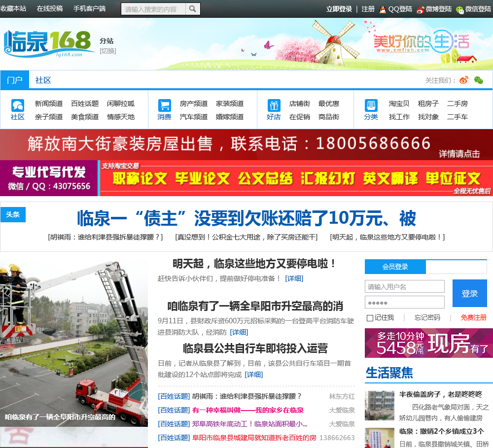Open 亲子频道 link
Viewport: 493px width, 448px height.
pyautogui.click(x=49, y=117)
